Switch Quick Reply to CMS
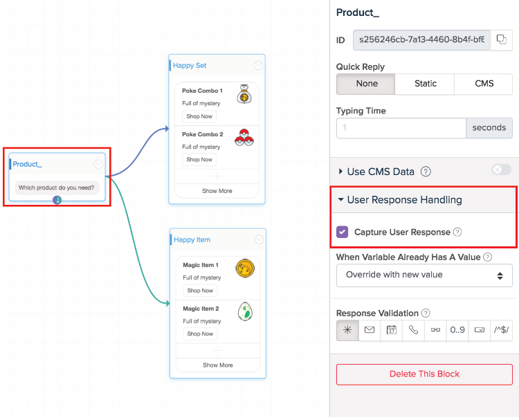 (484, 84)
